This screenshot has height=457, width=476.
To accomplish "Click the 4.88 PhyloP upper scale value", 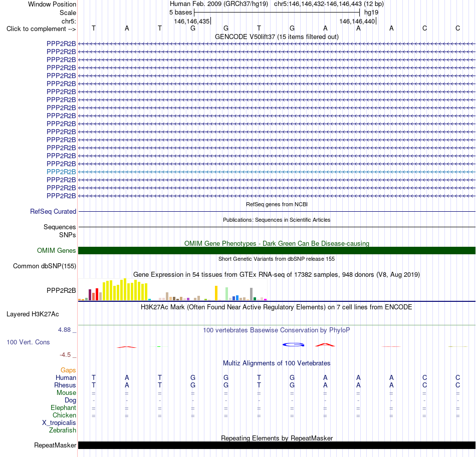I will [x=64, y=330].
